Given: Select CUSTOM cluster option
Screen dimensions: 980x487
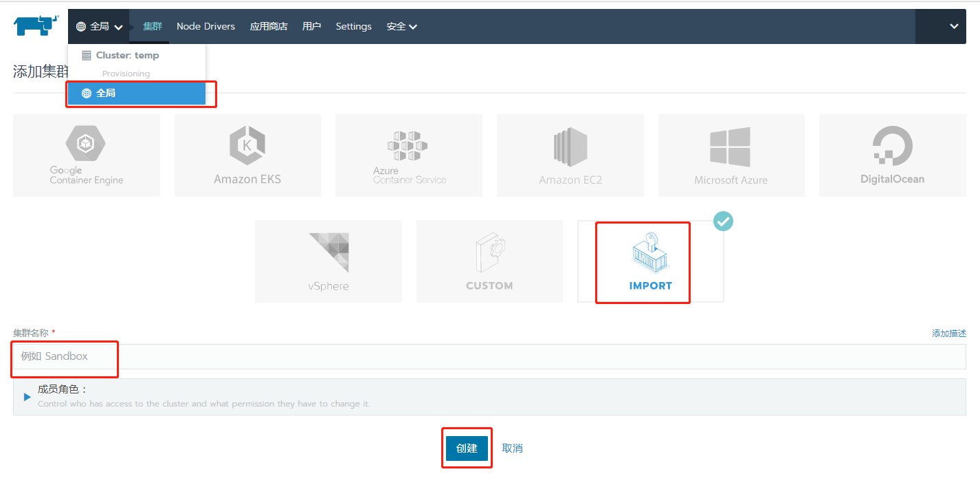Looking at the screenshot, I should 489,261.
